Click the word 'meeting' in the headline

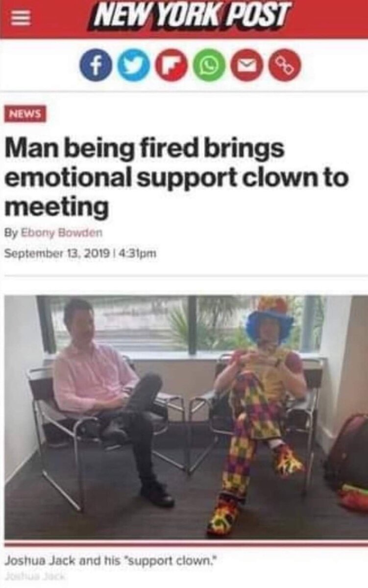56,208
